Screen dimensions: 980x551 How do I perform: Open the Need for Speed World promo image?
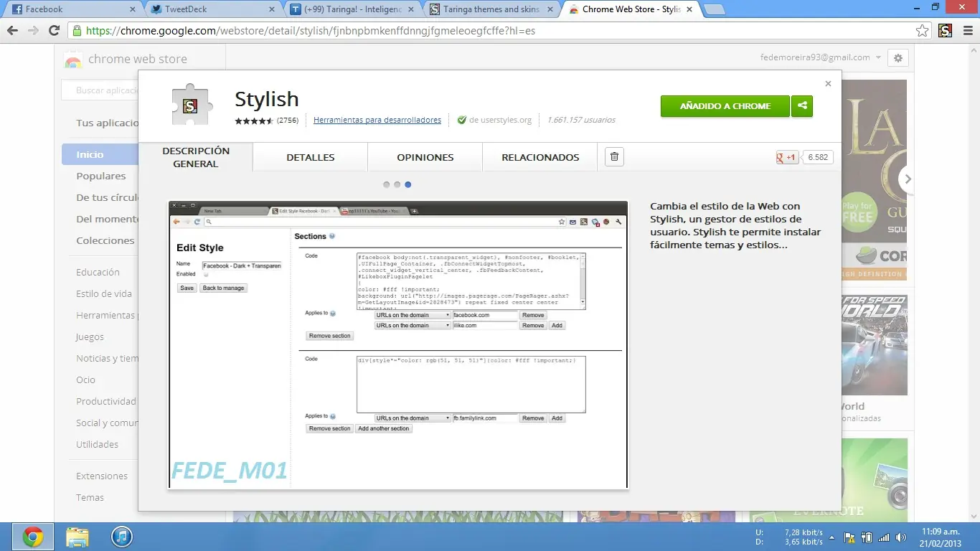[875, 345]
